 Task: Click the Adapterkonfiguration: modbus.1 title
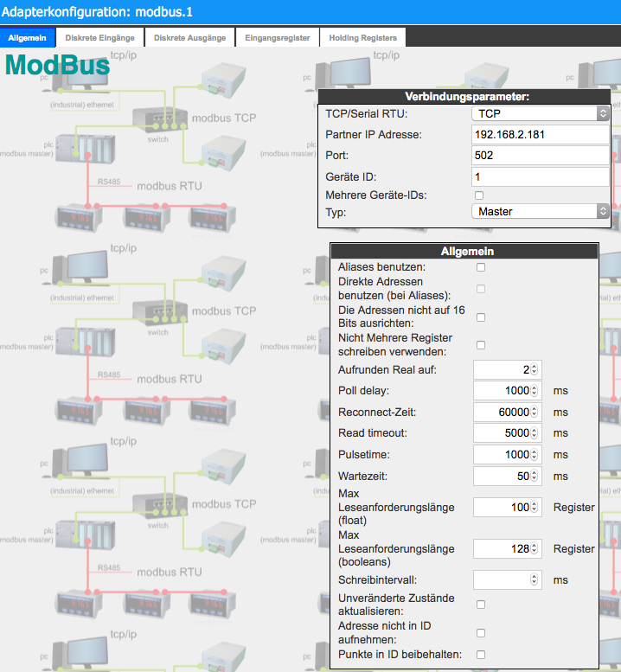[x=97, y=12]
